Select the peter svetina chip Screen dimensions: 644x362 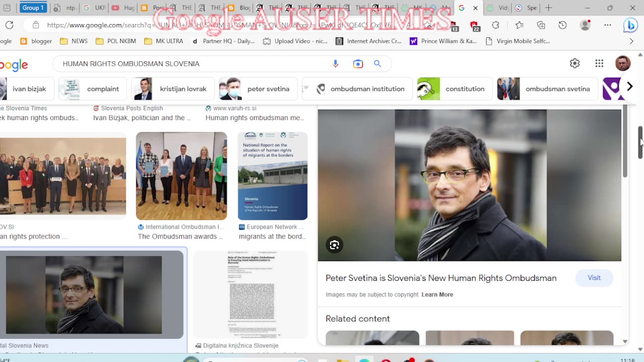(x=258, y=89)
